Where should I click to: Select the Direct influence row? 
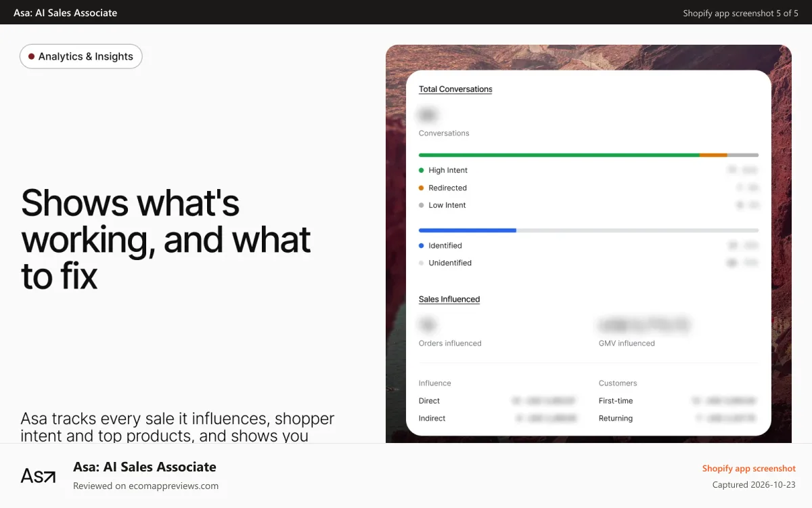498,401
